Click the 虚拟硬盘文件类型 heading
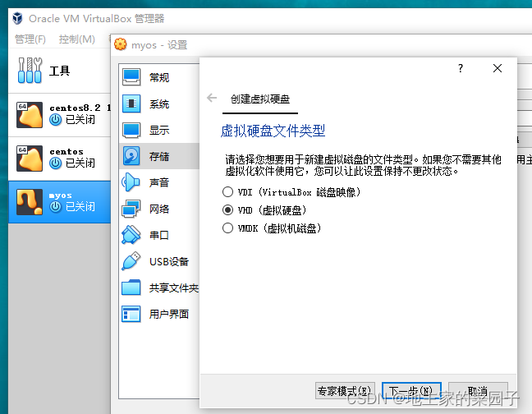 (x=273, y=131)
